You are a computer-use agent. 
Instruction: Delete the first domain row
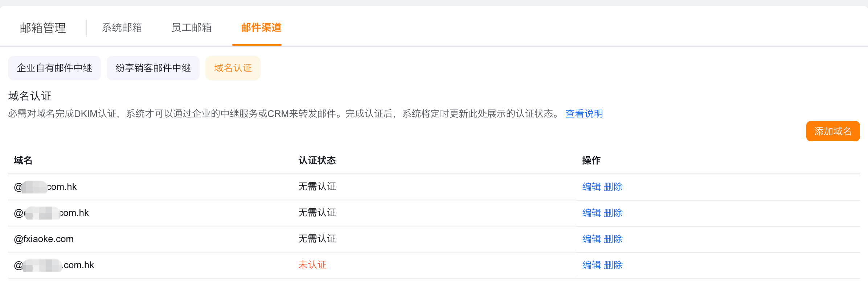point(613,187)
